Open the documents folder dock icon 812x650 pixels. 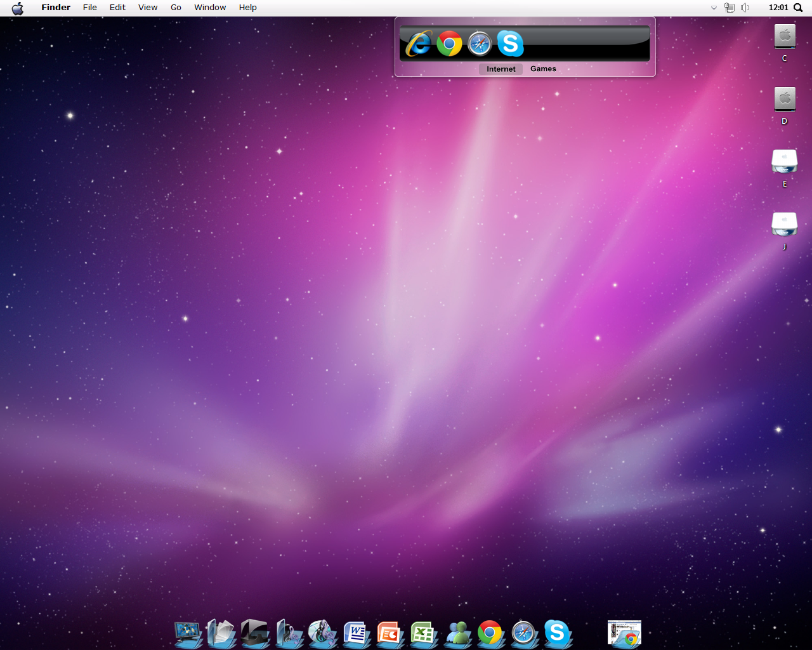click(221, 633)
